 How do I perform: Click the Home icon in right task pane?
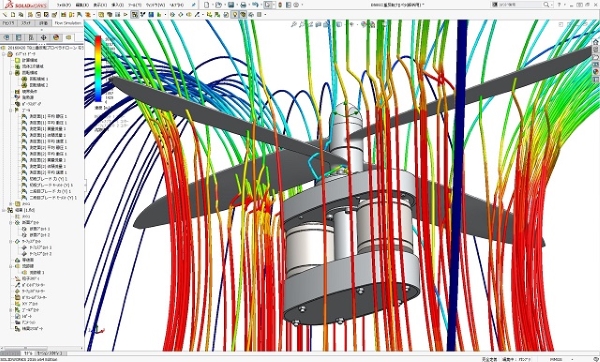click(x=595, y=42)
